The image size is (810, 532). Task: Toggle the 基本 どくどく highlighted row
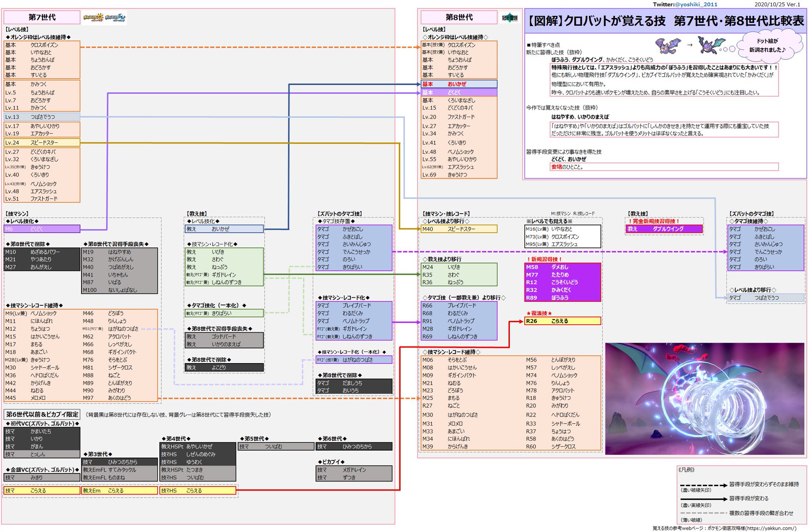[459, 92]
